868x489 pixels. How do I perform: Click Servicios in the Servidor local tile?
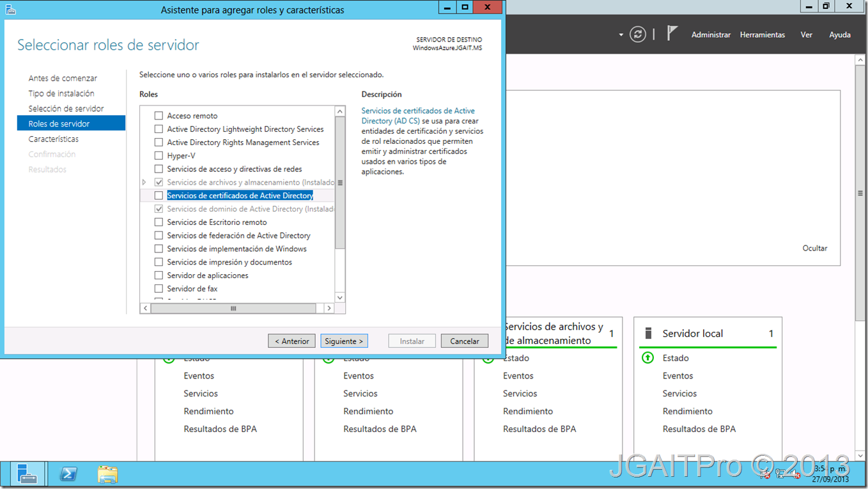(x=679, y=394)
